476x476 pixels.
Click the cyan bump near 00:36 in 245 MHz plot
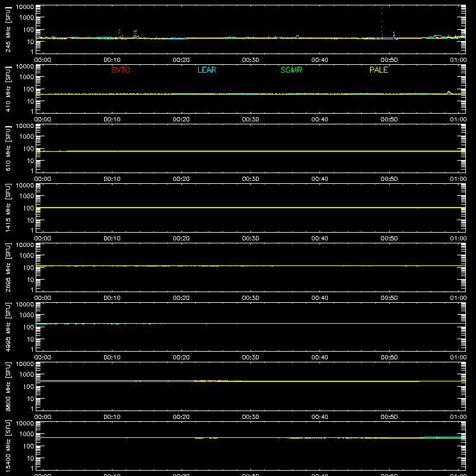click(x=297, y=37)
